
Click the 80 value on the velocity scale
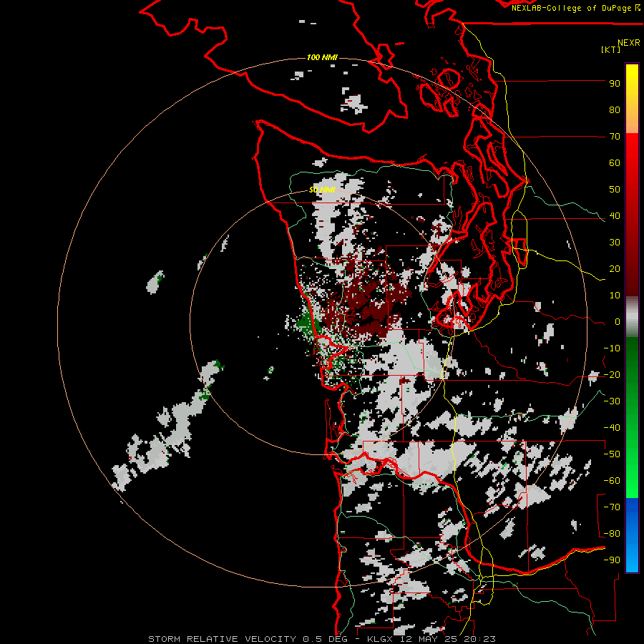pyautogui.click(x=615, y=110)
